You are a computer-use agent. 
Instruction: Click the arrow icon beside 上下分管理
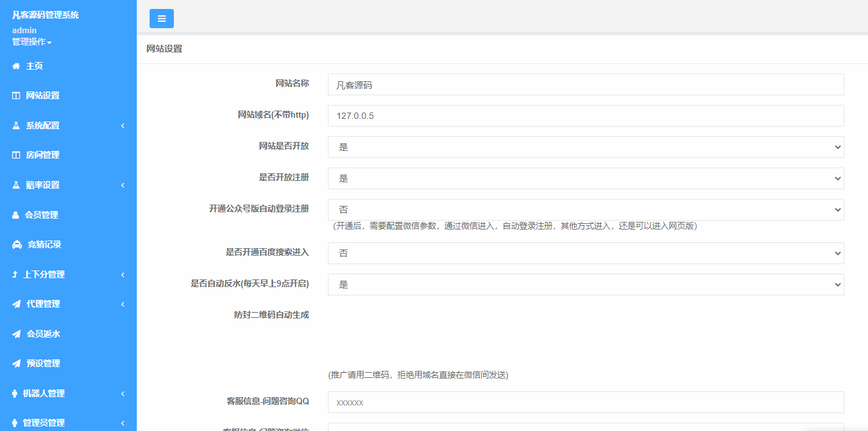click(15, 275)
